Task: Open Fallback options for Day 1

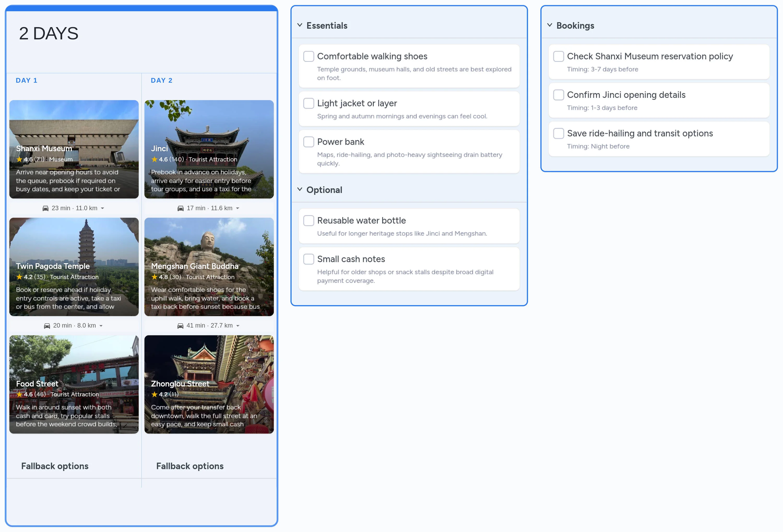Action: point(55,466)
